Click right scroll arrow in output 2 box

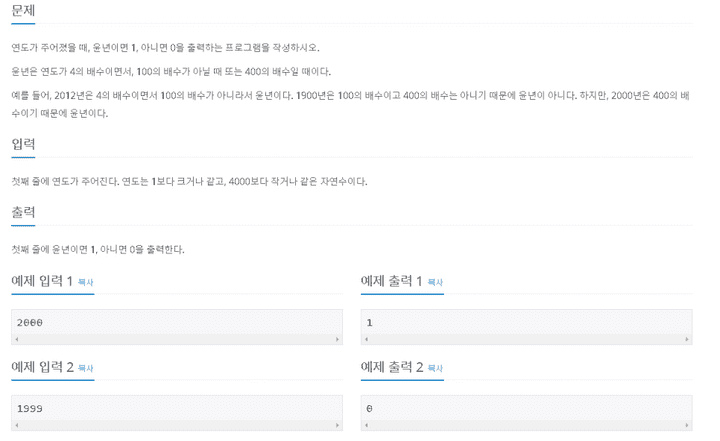(x=686, y=425)
